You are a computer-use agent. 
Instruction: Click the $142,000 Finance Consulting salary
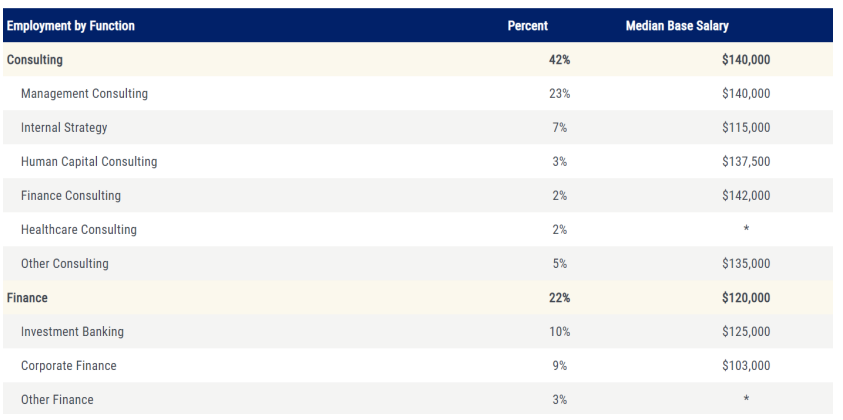coord(748,196)
